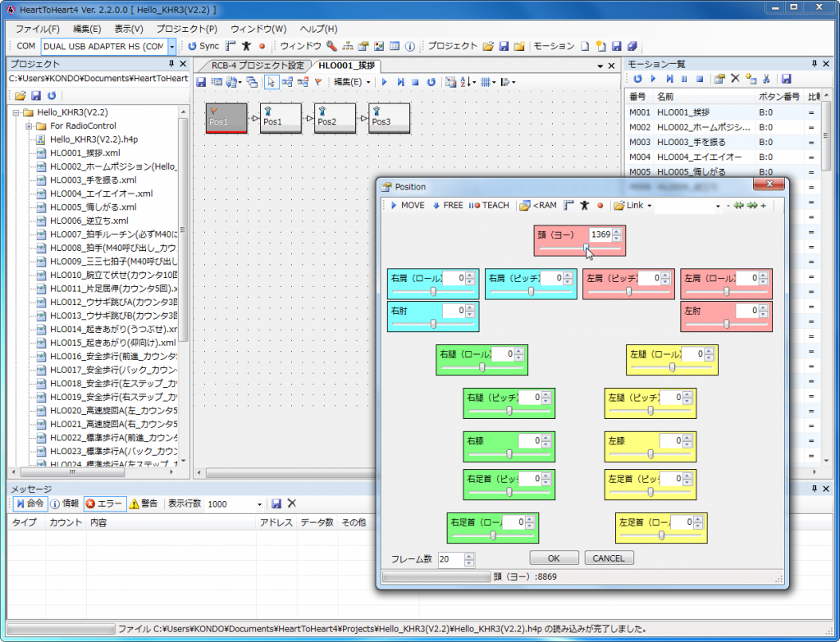This screenshot has height=642, width=840.
Task: Click refresh icon in project panel toolbar
Action: pos(52,96)
